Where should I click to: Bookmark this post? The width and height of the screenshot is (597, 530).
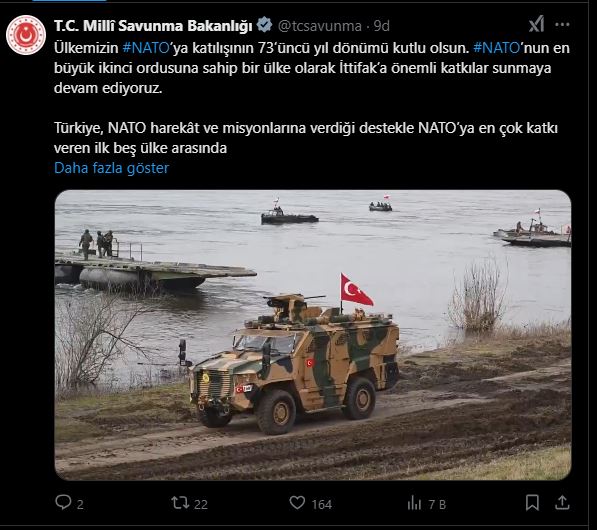tap(532, 503)
